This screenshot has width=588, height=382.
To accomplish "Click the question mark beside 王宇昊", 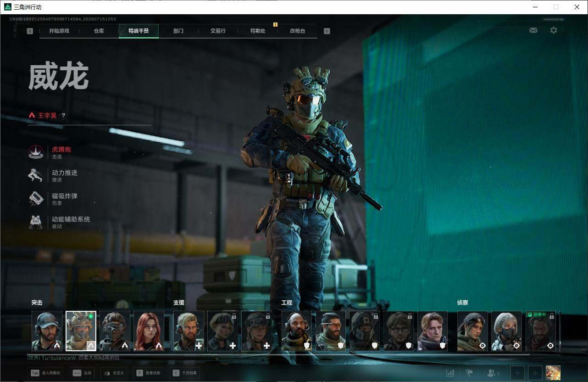I will 63,116.
